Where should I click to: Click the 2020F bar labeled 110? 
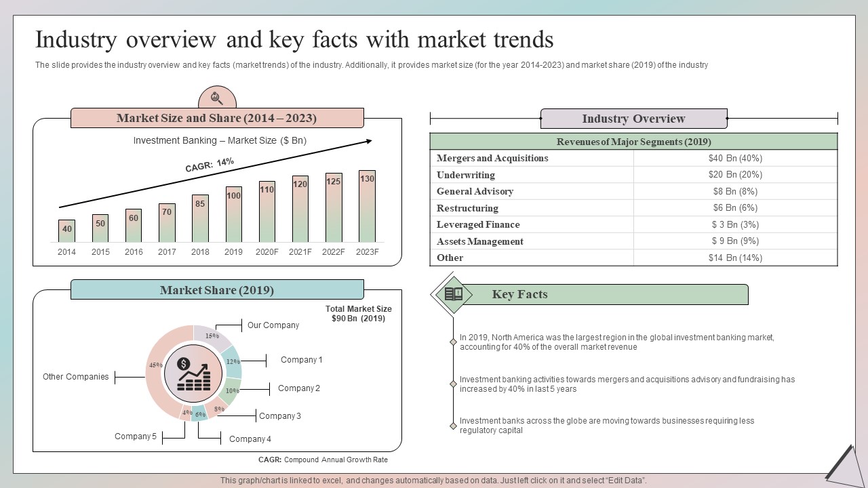coord(267,211)
